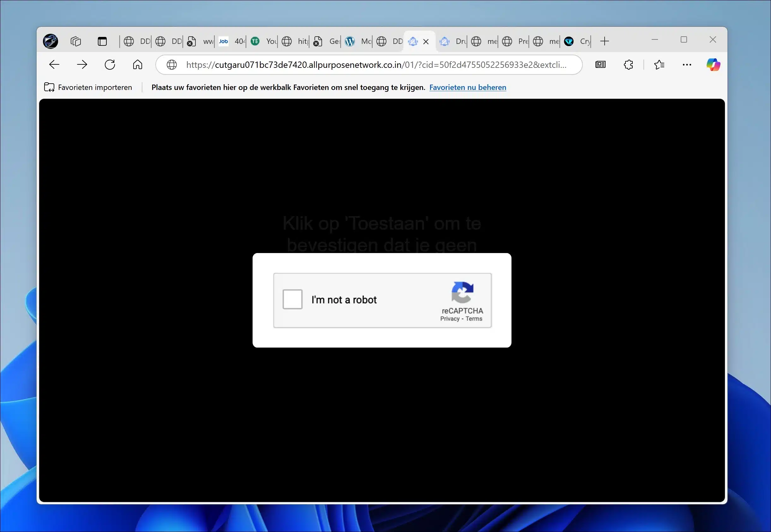
Task: Open the Favorites star icon
Action: tap(659, 65)
